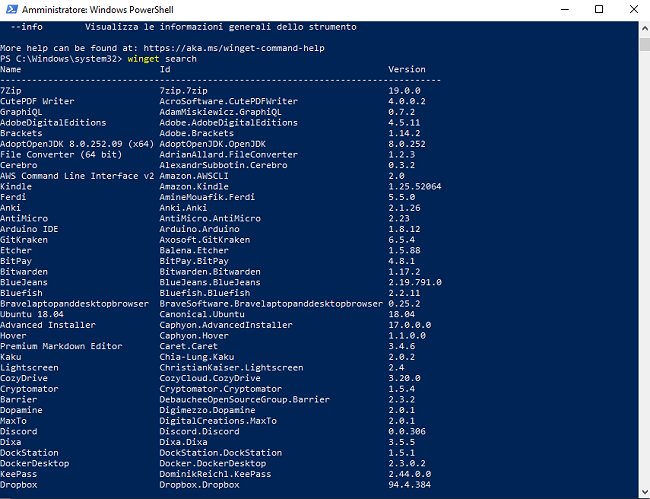Screen dimensions: 650x499
Task: Close the PowerShell window
Action: point(634,9)
